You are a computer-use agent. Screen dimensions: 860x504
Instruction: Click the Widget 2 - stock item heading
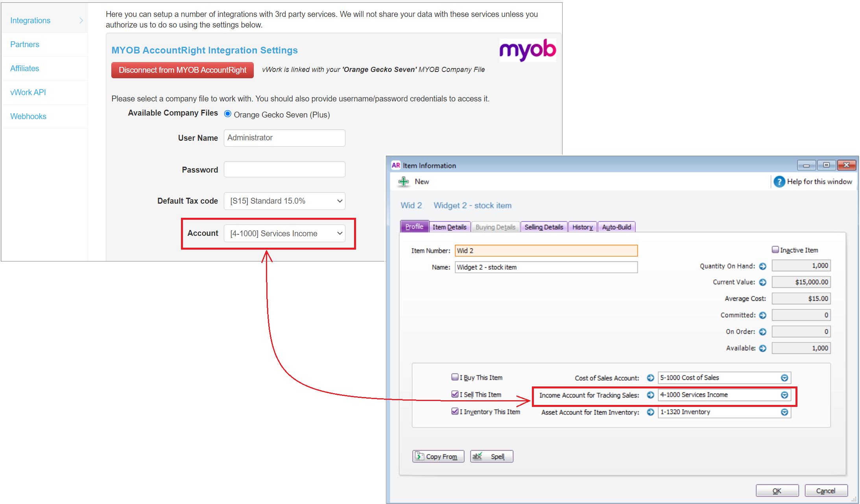[472, 206]
